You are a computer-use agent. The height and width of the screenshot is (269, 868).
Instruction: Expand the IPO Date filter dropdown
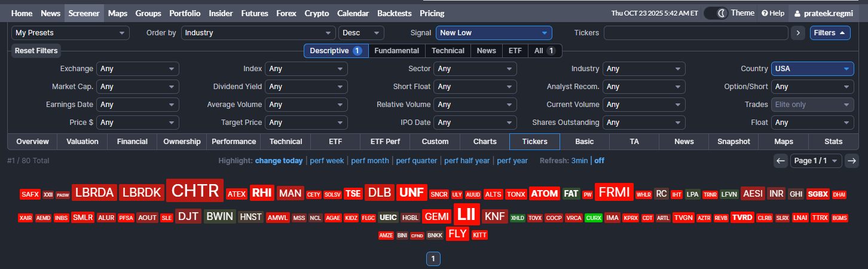click(x=475, y=123)
